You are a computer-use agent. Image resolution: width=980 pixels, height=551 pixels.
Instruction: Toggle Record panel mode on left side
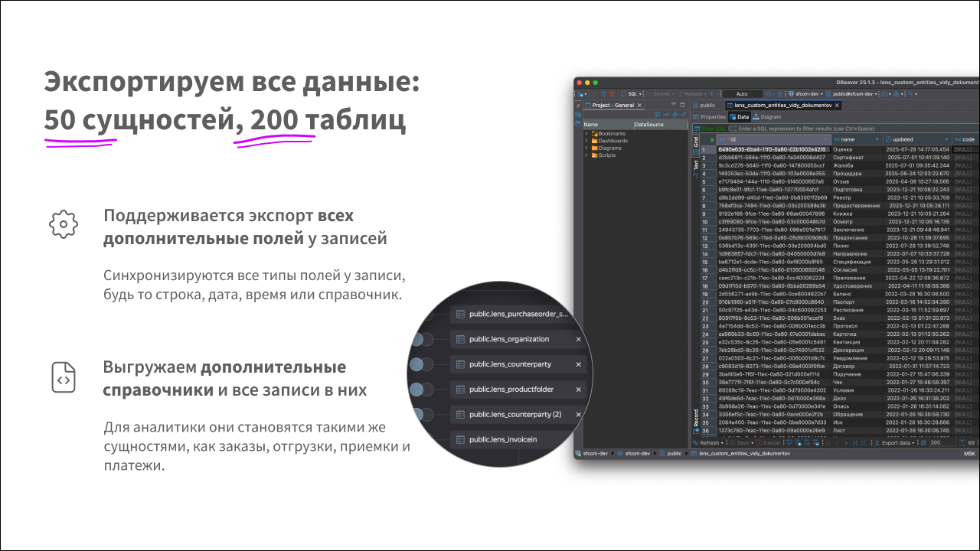696,418
